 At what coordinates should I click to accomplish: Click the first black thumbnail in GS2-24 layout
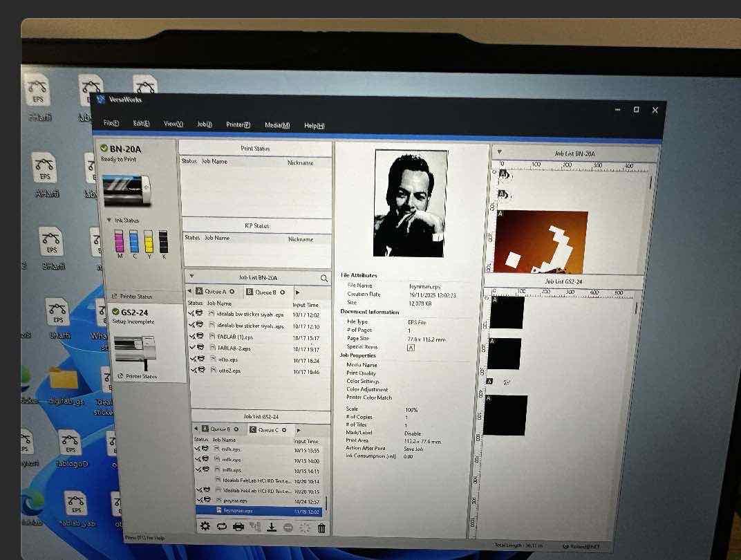click(507, 312)
